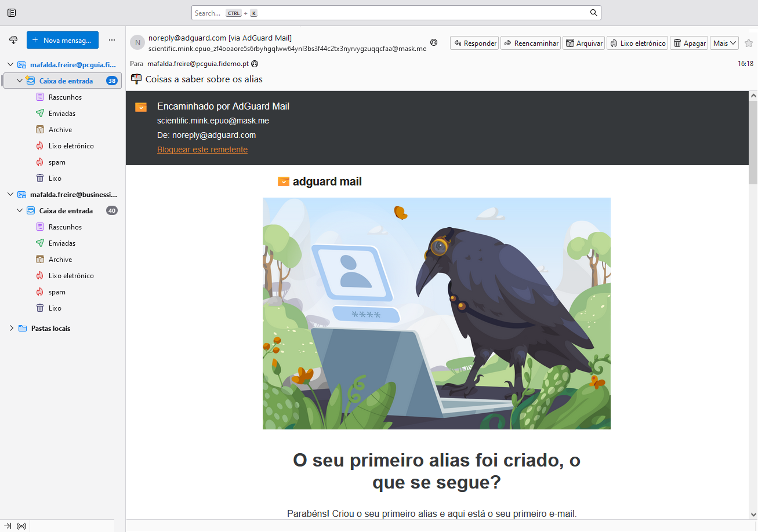The image size is (758, 532).
Task: Click the mailbox icon beside subject line
Action: tap(136, 79)
